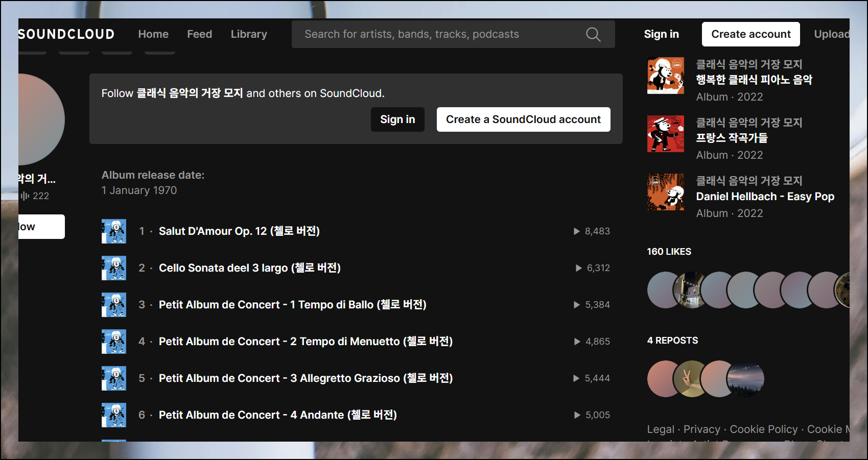Open the Upload link

(x=832, y=34)
